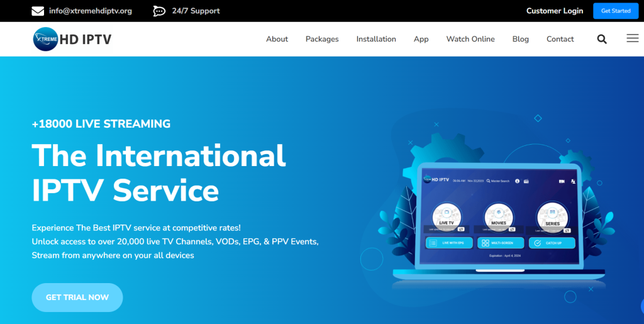The image size is (644, 324).
Task: Click the GET TRIAL NOW button
Action: point(77,298)
